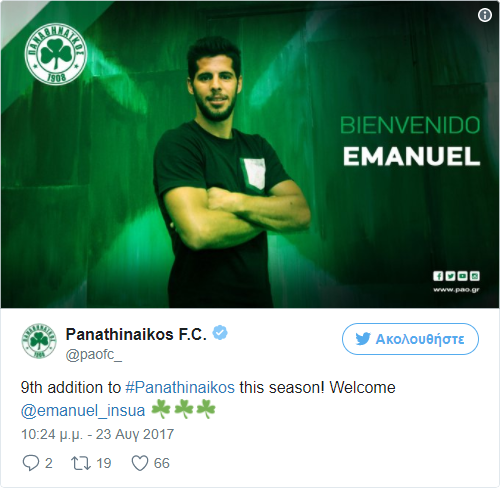
Task: Click the www.pao.gr text in the image
Action: click(x=456, y=289)
